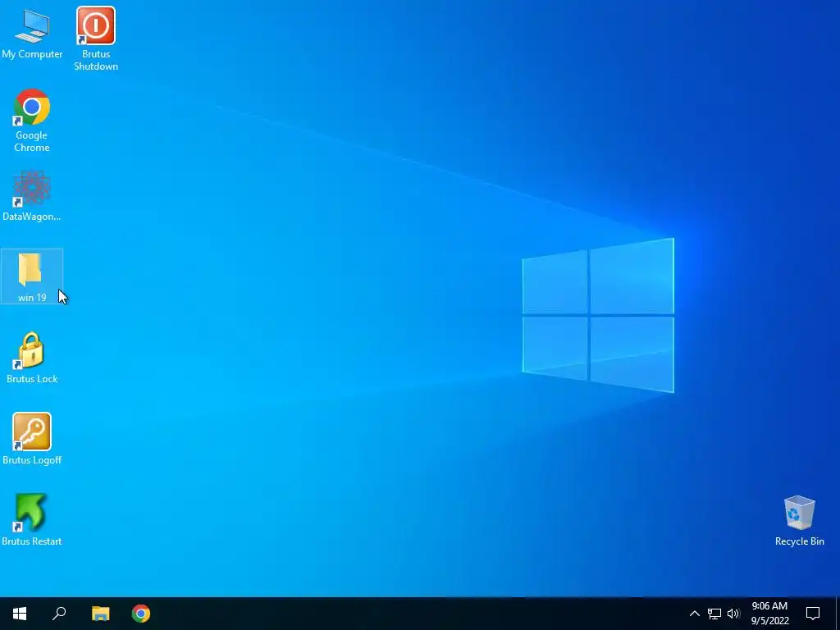Select the My Computer desktop icon

[x=32, y=33]
